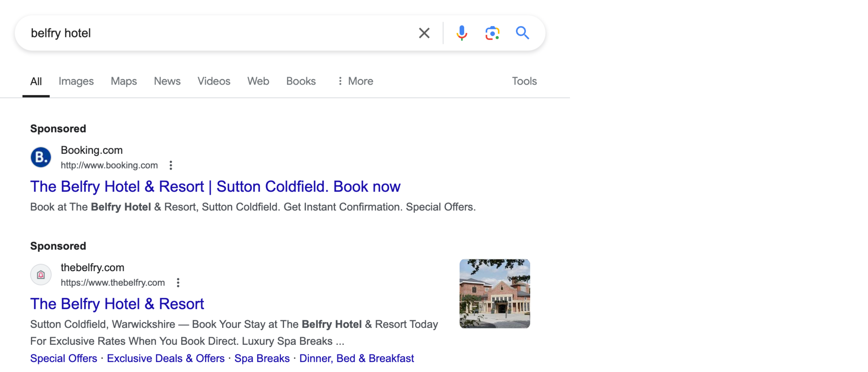868x372 pixels.
Task: Open The Belfry Hotel & Resort link
Action: (117, 304)
